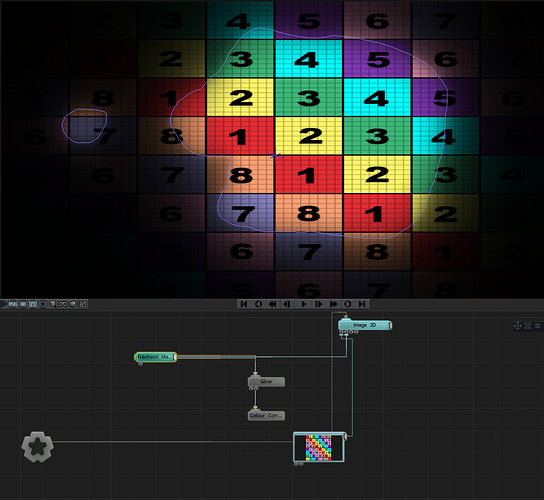544x500 pixels.
Task: Click the pan arrows nodegraph icon
Action: click(518, 326)
